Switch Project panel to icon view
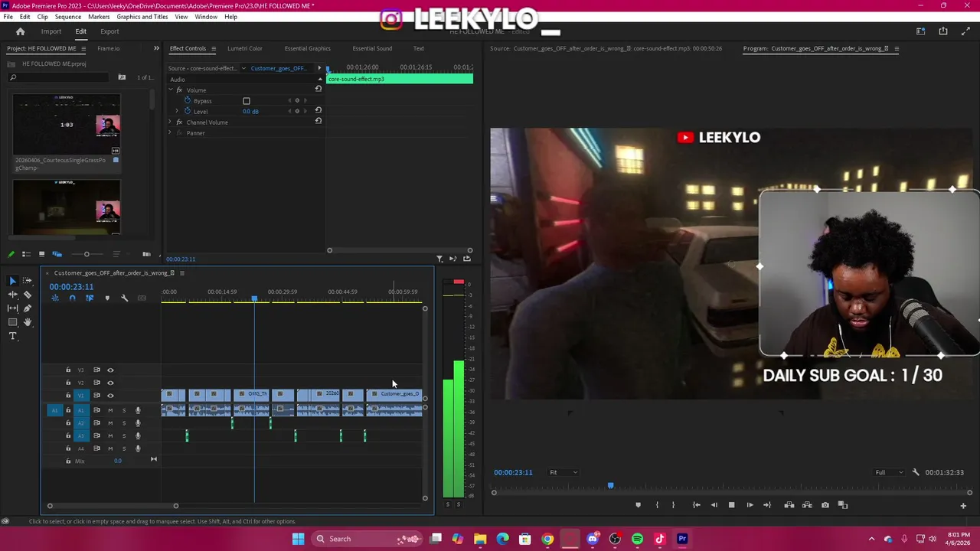Screen dimensions: 980x551 41,254
